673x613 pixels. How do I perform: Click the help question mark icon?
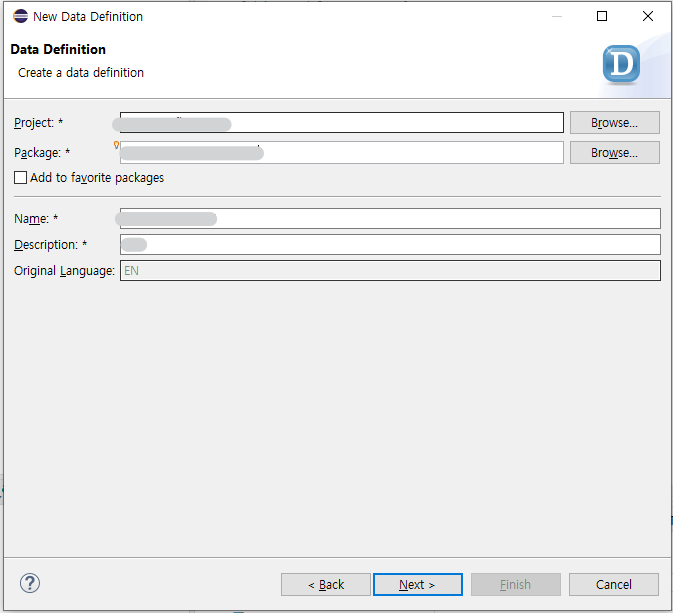30,583
